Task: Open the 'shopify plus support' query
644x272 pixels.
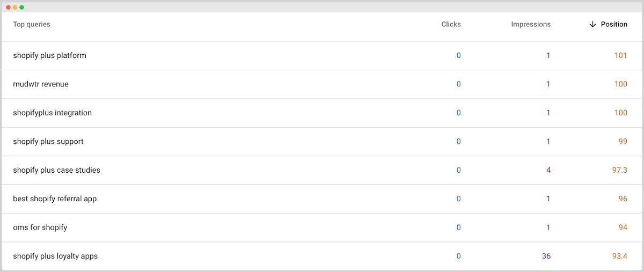Action: pos(48,142)
